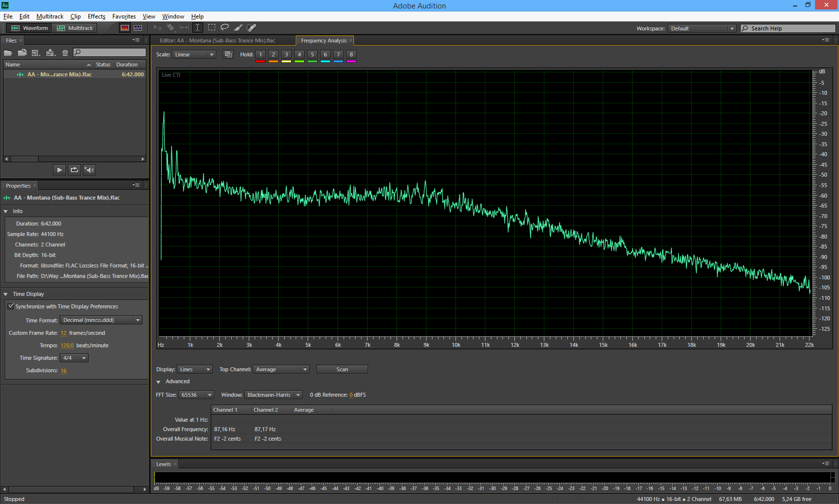Click the Scan button
Image resolution: width=839 pixels, height=504 pixels.
(x=342, y=369)
